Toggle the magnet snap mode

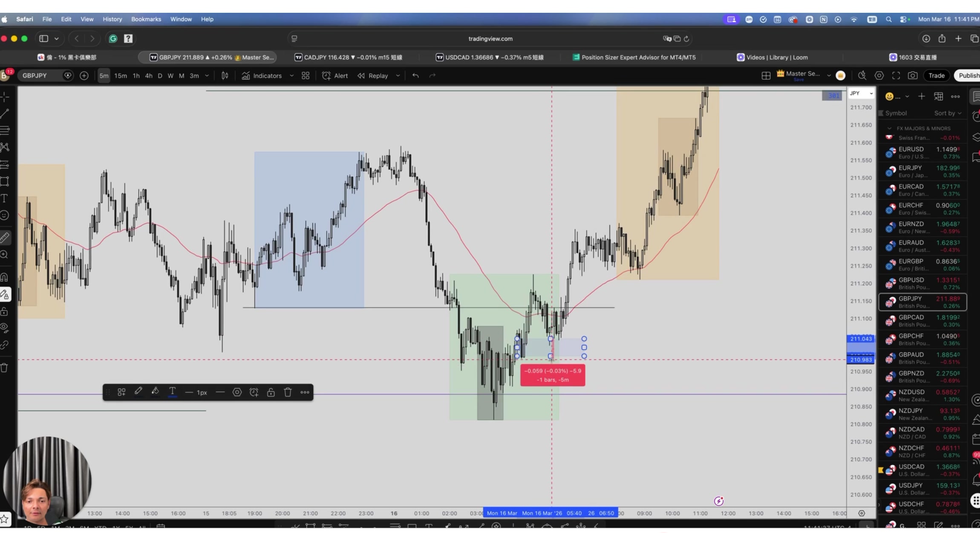[x=5, y=278]
